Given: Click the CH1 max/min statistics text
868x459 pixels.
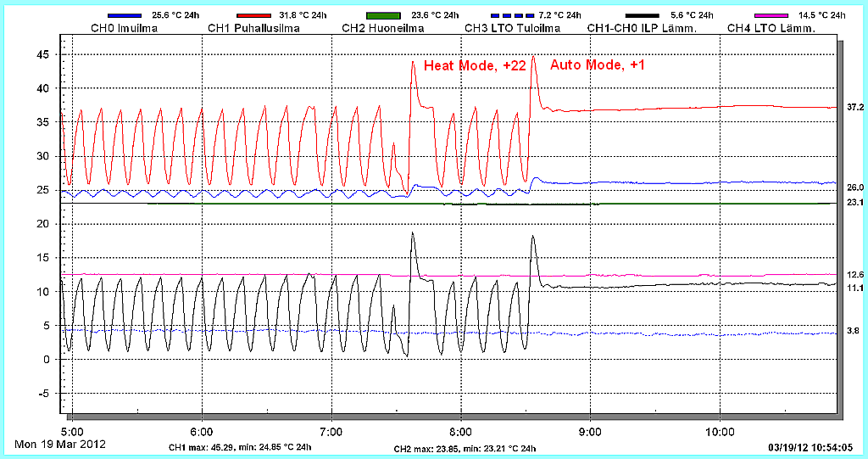Looking at the screenshot, I should click(240, 447).
